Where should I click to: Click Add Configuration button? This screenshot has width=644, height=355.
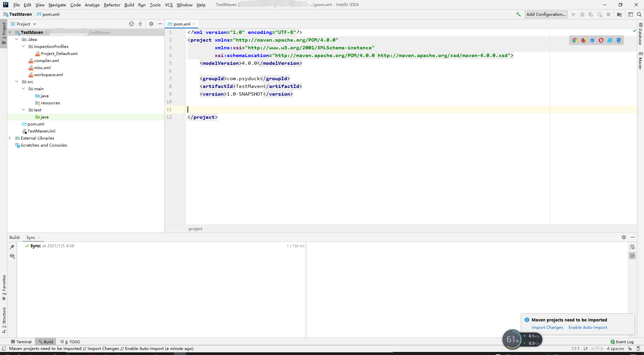tap(546, 14)
